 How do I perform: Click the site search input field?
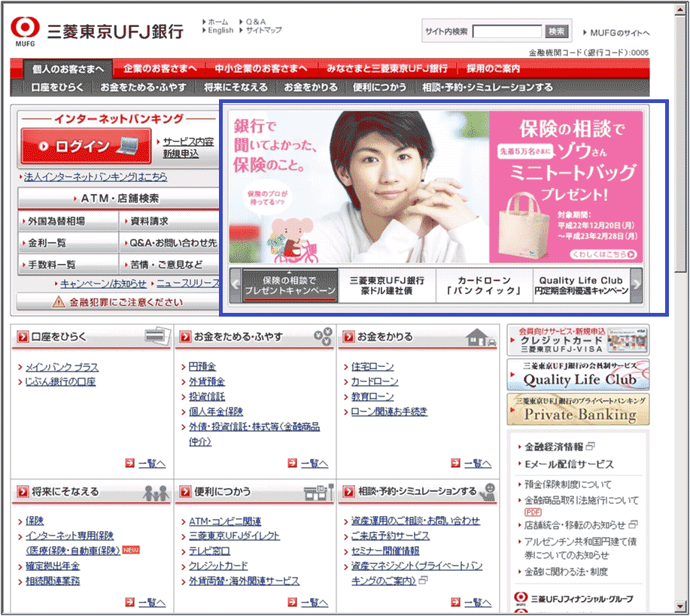(x=507, y=32)
